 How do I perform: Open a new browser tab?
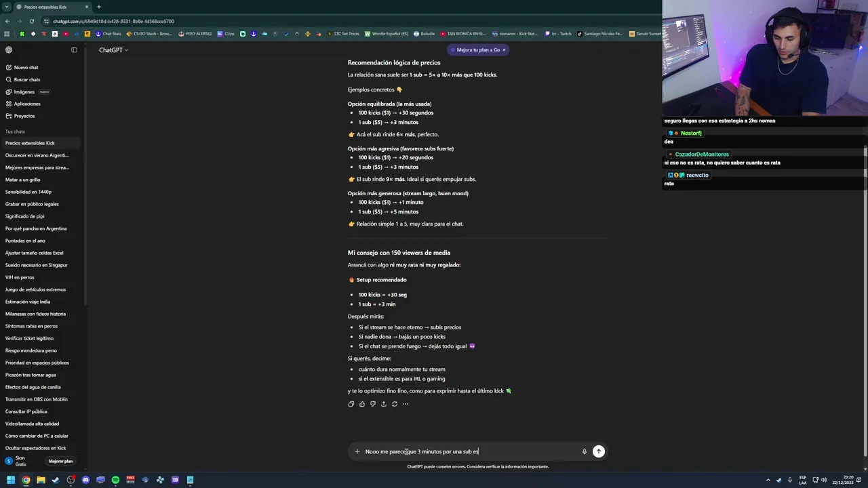pyautogui.click(x=98, y=7)
